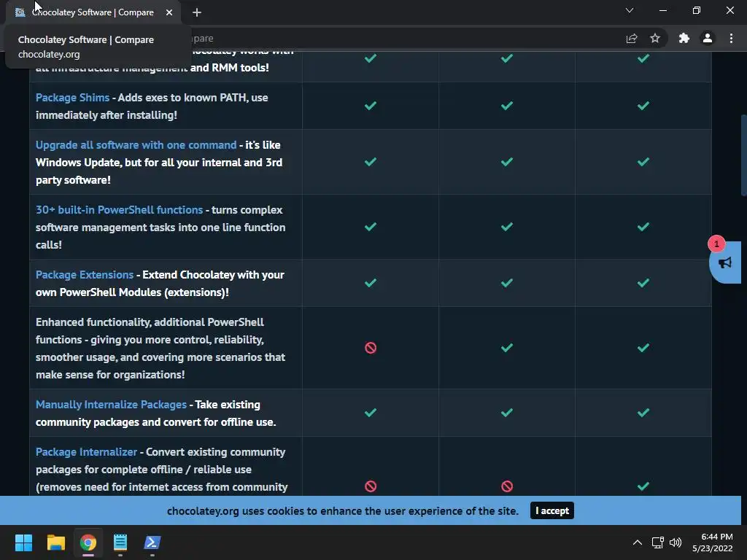747x560 pixels.
Task: Open Chrome profile avatar icon
Action: point(708,38)
